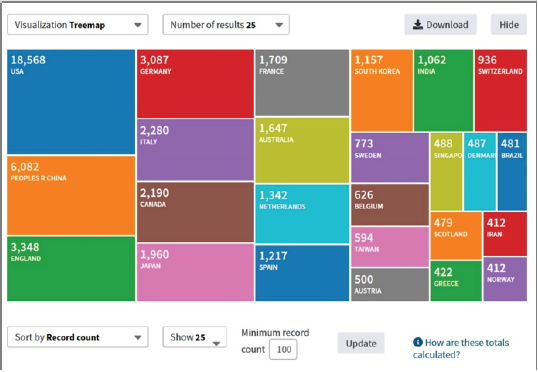Select the Norway 412 tile
Viewport: 538px width, 372px height.
(x=505, y=279)
